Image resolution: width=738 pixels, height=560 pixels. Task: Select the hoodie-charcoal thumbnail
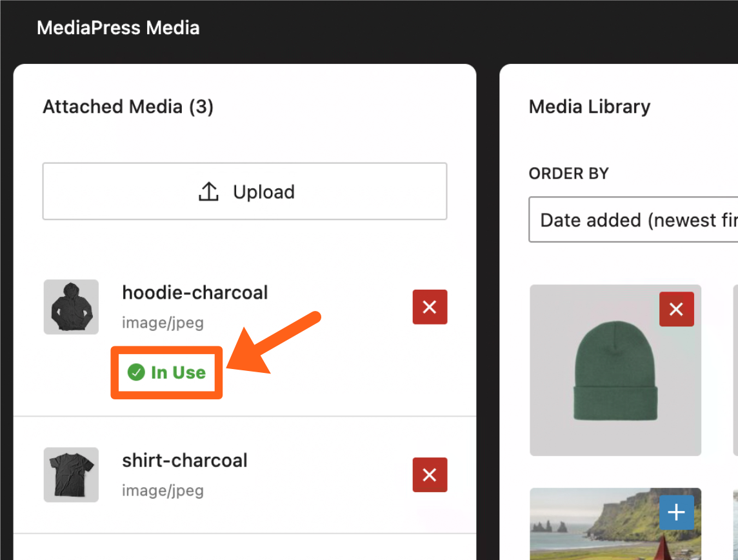71,307
